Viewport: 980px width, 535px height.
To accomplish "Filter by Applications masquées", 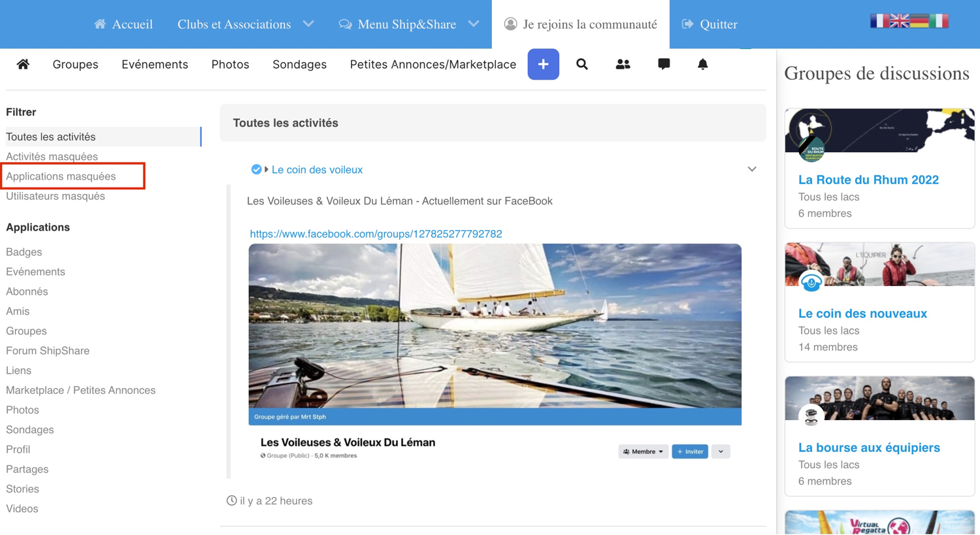I will coord(61,176).
